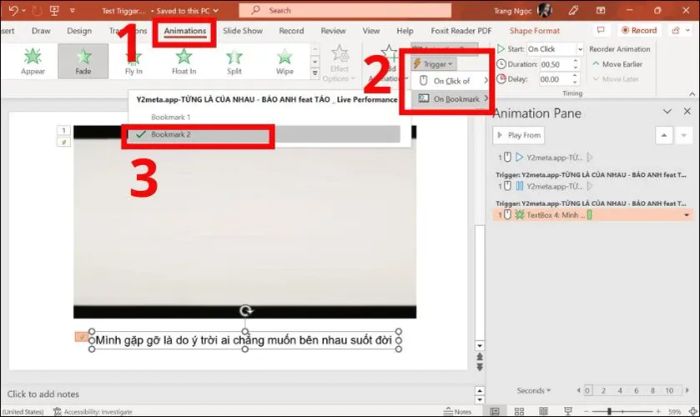This screenshot has width=700, height=417.
Task: Choose On Click of submenu
Action: point(451,81)
